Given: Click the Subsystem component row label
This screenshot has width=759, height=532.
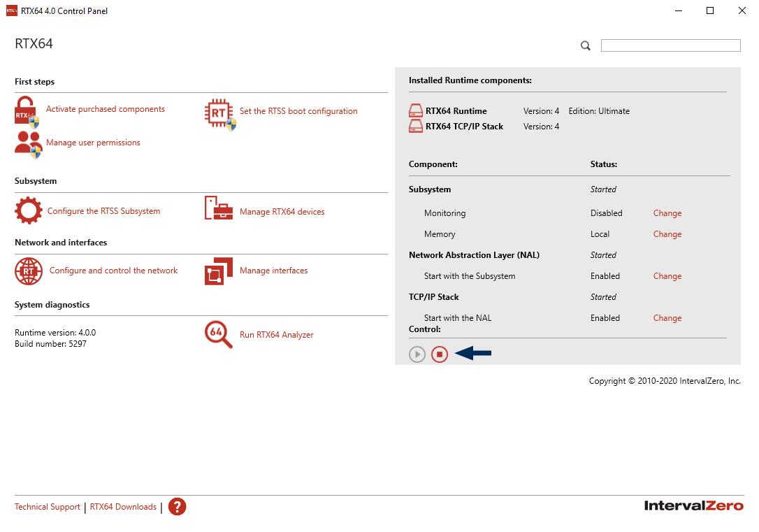Looking at the screenshot, I should 430,189.
